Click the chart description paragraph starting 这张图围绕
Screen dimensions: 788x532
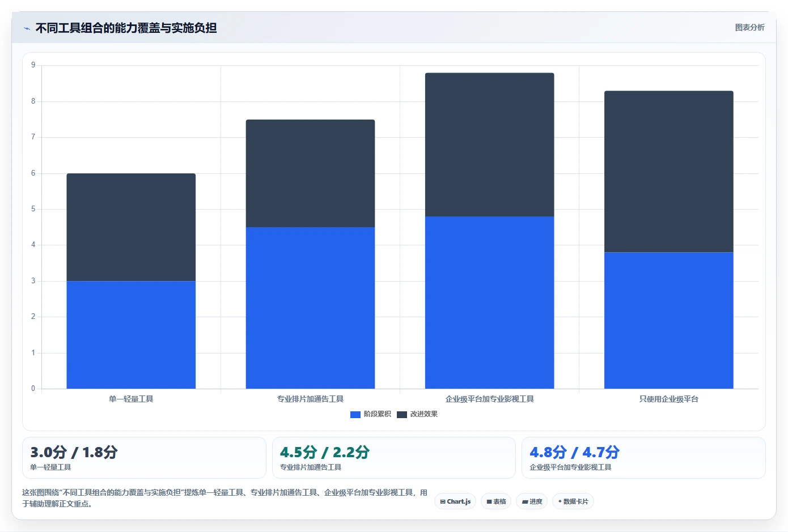point(225,498)
